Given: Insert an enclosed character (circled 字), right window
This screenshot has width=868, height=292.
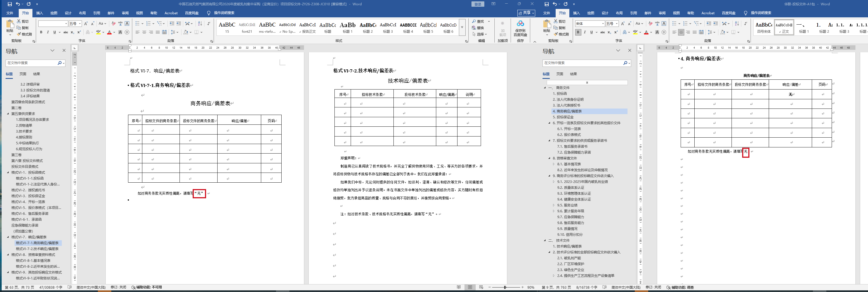Looking at the screenshot, I should [x=664, y=32].
